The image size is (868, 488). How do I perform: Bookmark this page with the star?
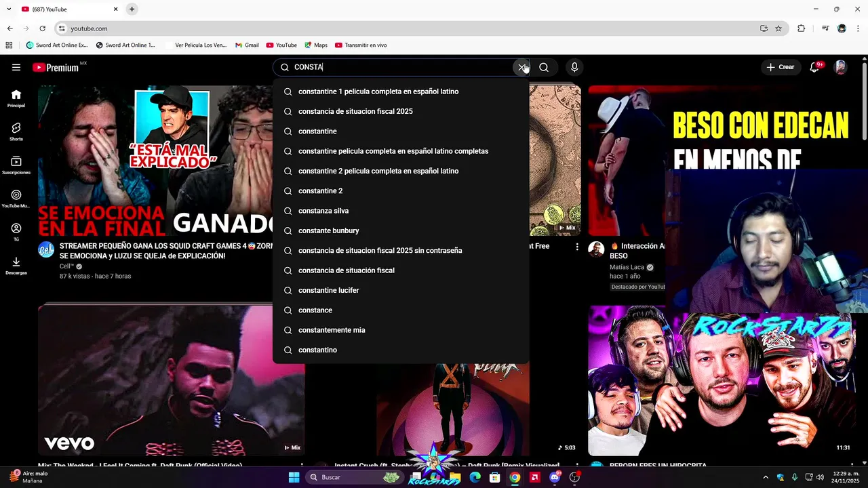coord(778,28)
